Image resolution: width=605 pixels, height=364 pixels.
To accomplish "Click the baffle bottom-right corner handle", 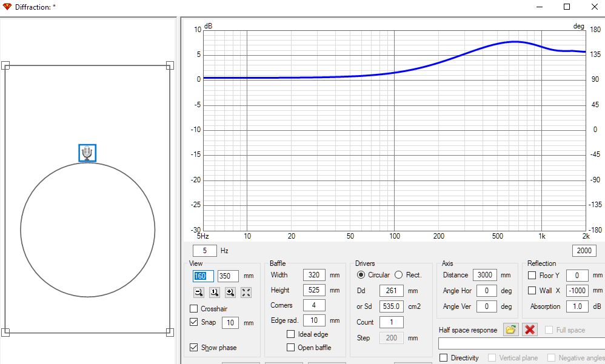I will [170, 333].
